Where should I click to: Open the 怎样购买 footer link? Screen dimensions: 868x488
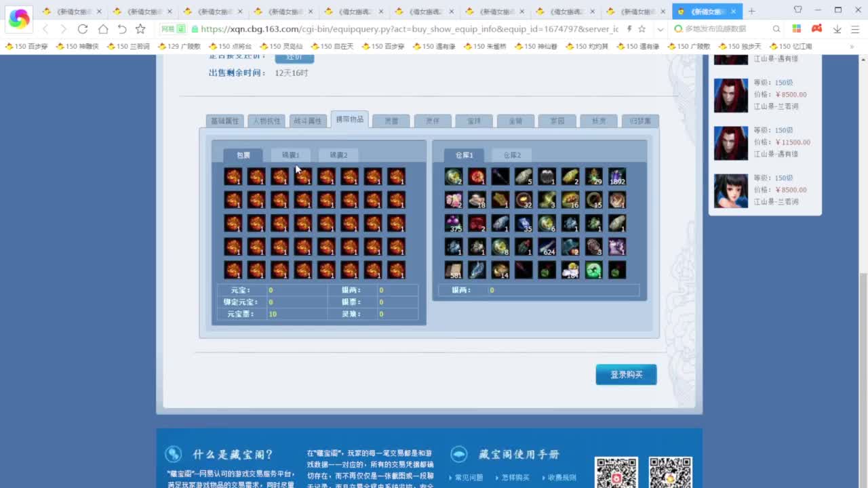coord(515,478)
